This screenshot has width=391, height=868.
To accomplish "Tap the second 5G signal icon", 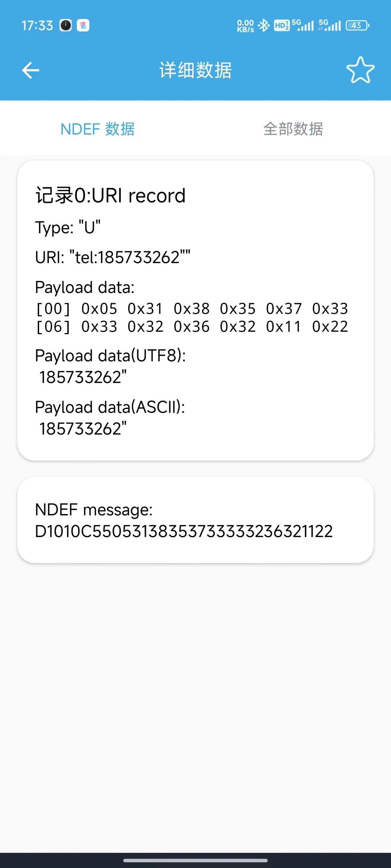I will tap(330, 25).
